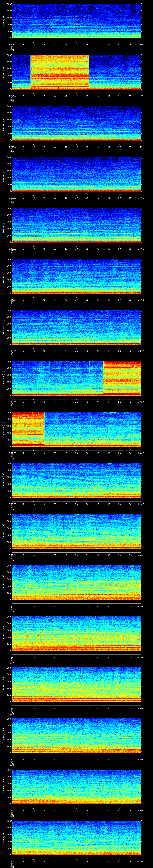View the spectrogram panel starting at 5:40:00
Image resolution: width=153 pixels, height=868 pixels.
(76, 583)
